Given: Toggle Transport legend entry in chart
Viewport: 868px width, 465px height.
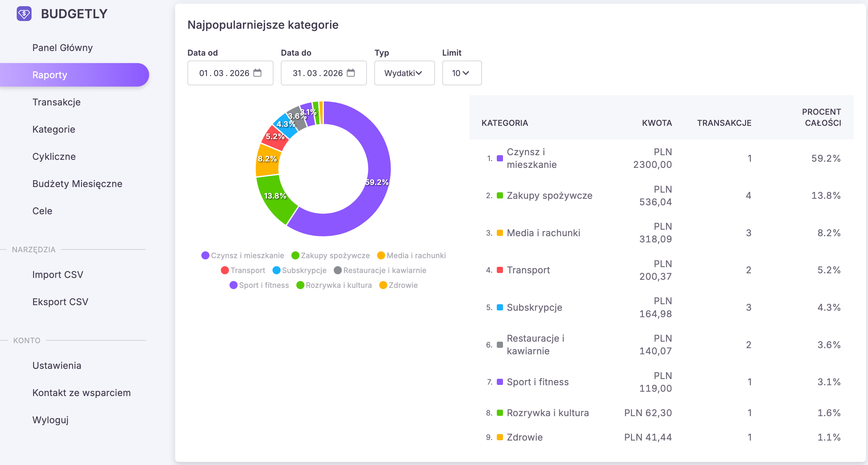Looking at the screenshot, I should (243, 271).
